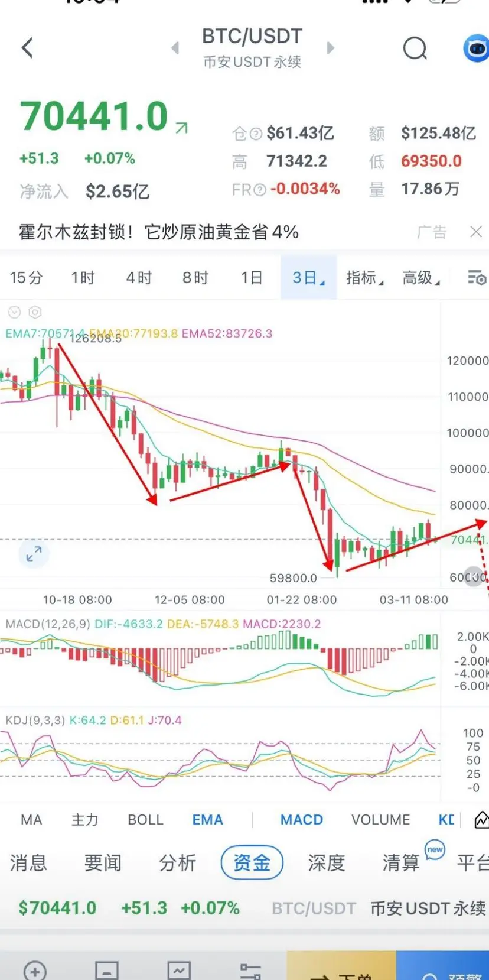Open the 3日 timeframe dropdown

click(308, 277)
